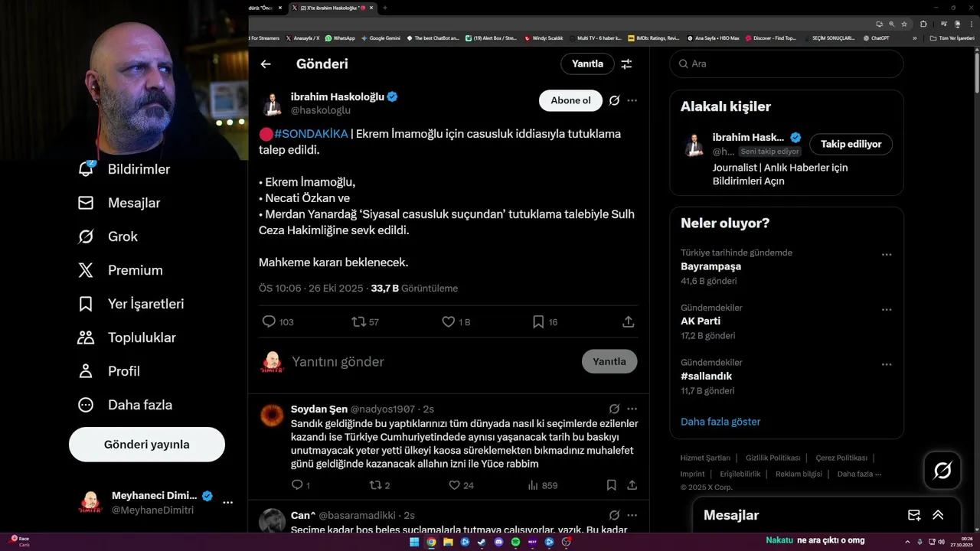Open Soydan Şen's profile avatar

pos(272,416)
